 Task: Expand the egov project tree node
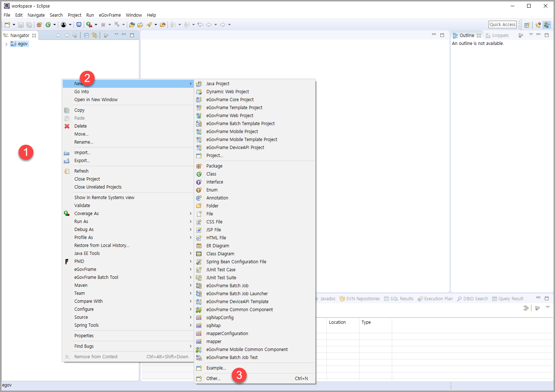point(6,44)
